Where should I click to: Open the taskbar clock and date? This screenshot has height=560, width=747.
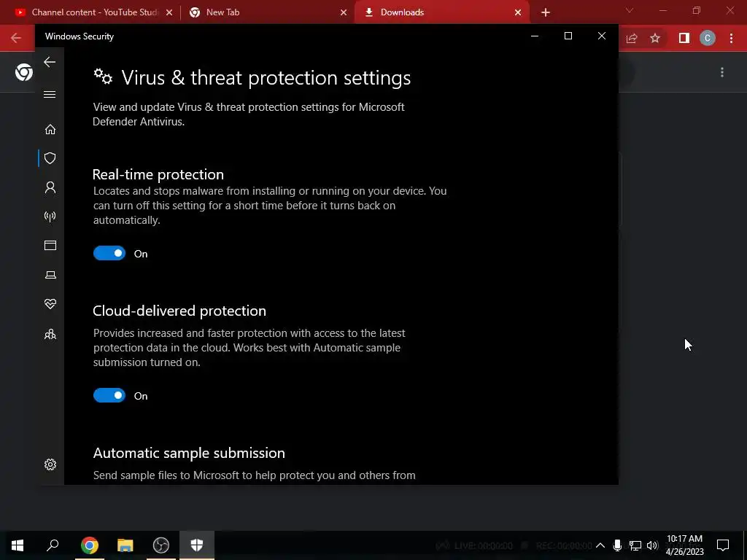coord(684,545)
